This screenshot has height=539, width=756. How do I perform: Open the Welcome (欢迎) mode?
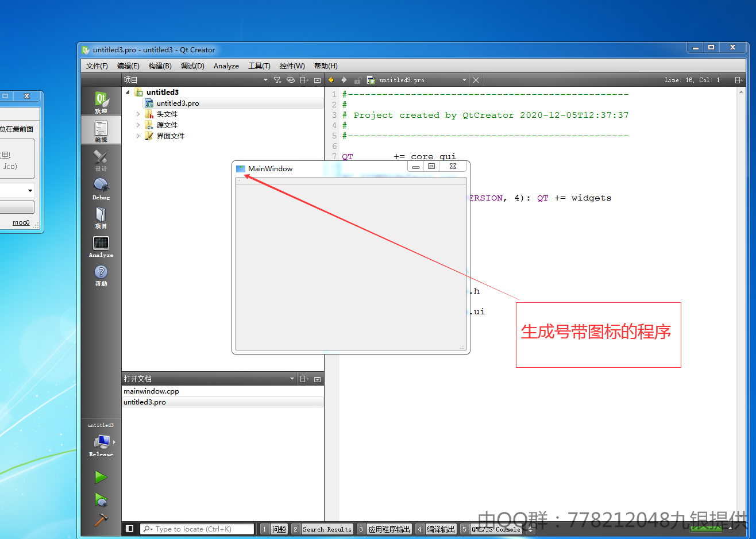101,102
